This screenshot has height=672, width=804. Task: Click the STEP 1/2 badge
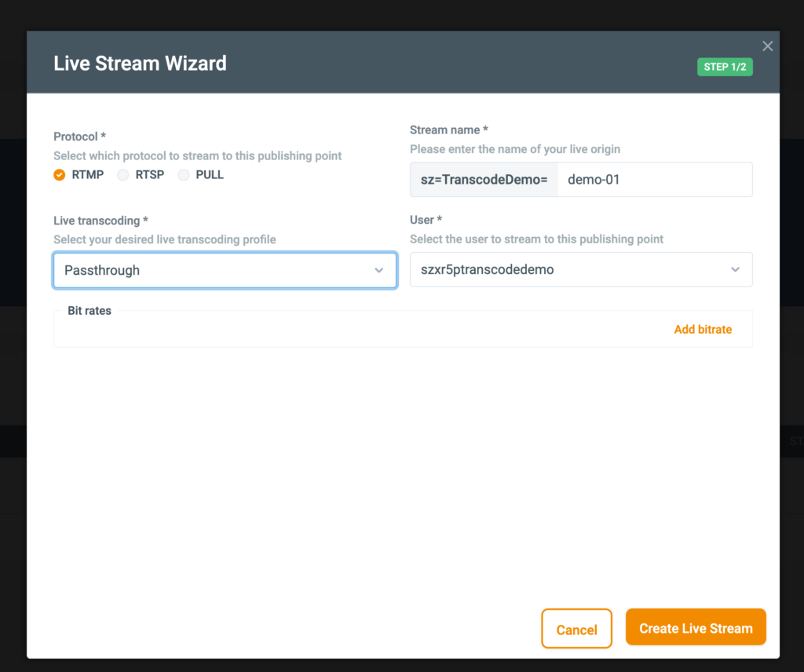tap(725, 67)
